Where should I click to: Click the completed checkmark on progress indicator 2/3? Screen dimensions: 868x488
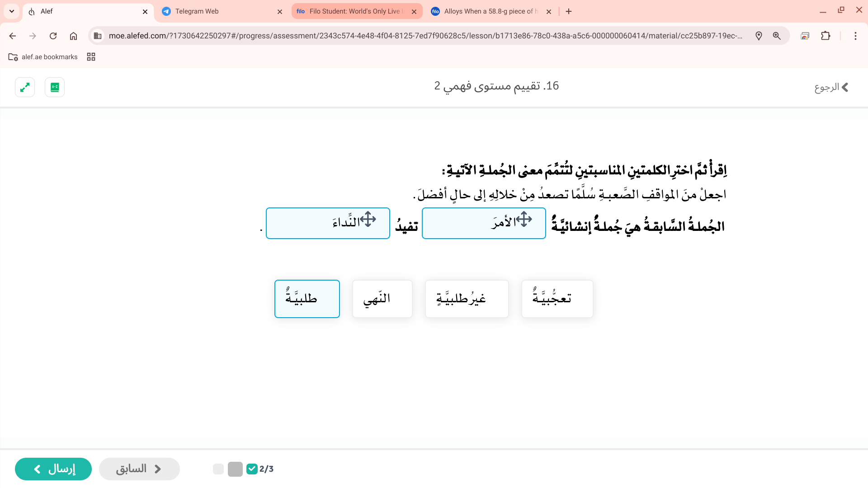(x=252, y=469)
